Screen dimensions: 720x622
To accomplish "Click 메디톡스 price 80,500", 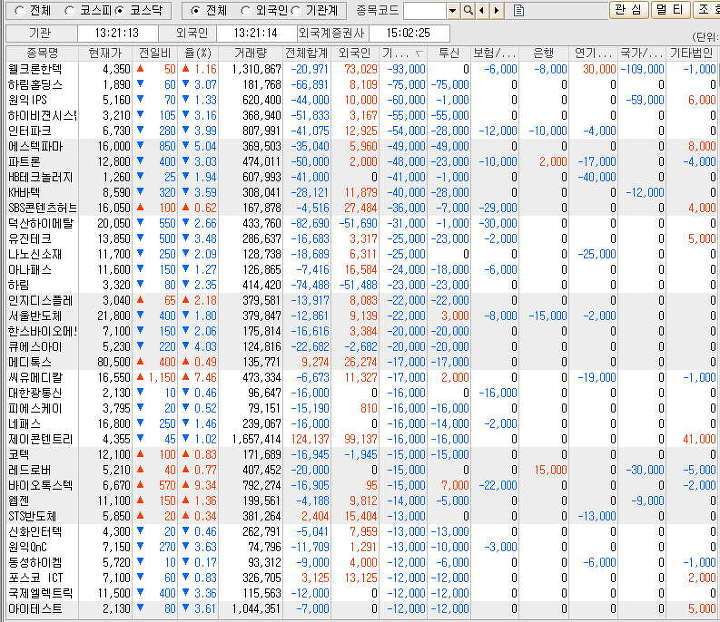I will click(x=114, y=362).
